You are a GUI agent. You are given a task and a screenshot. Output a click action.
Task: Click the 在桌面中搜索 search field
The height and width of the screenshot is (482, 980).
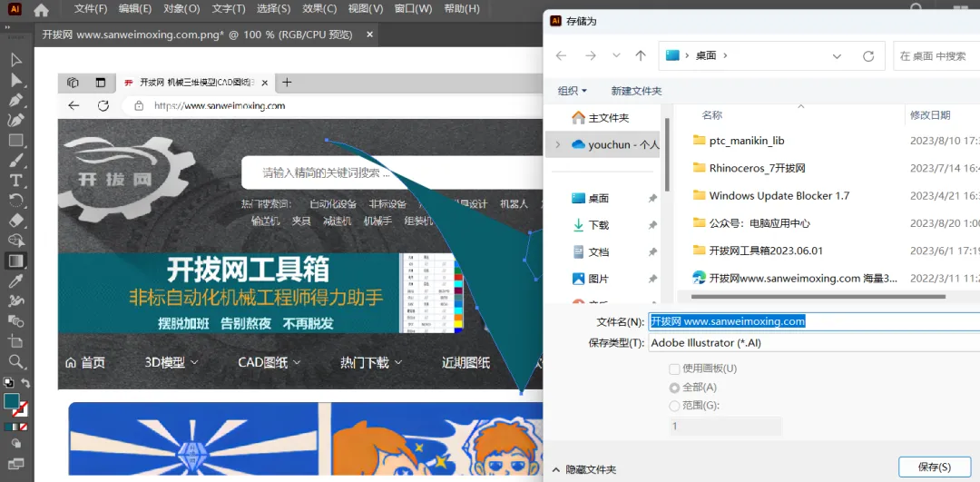(x=936, y=56)
